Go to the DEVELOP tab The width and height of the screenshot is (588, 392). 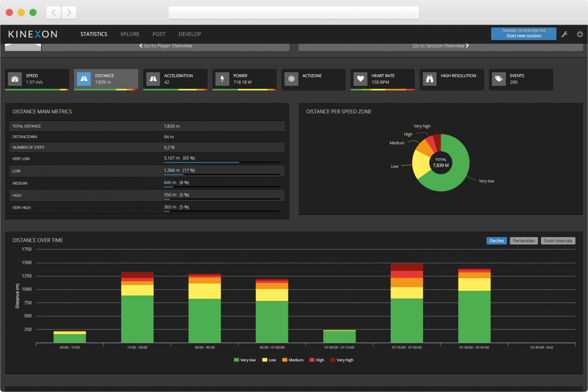pos(190,34)
